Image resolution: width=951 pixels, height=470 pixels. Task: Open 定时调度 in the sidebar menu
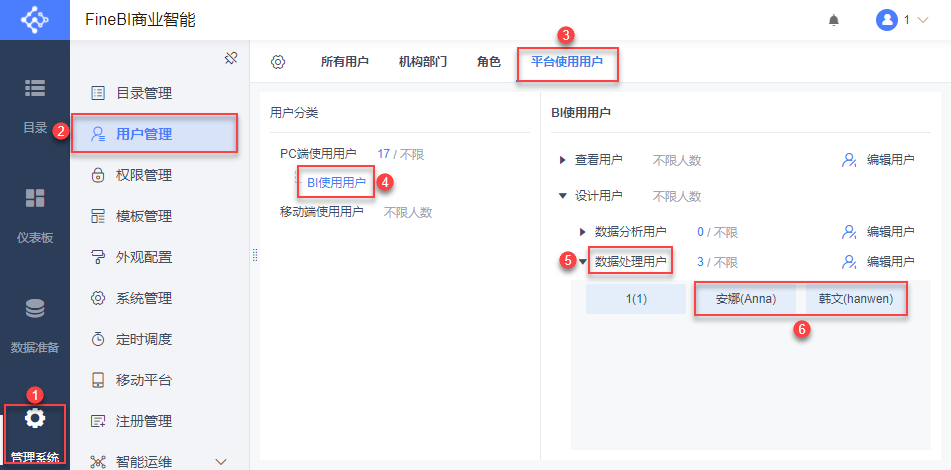(144, 339)
